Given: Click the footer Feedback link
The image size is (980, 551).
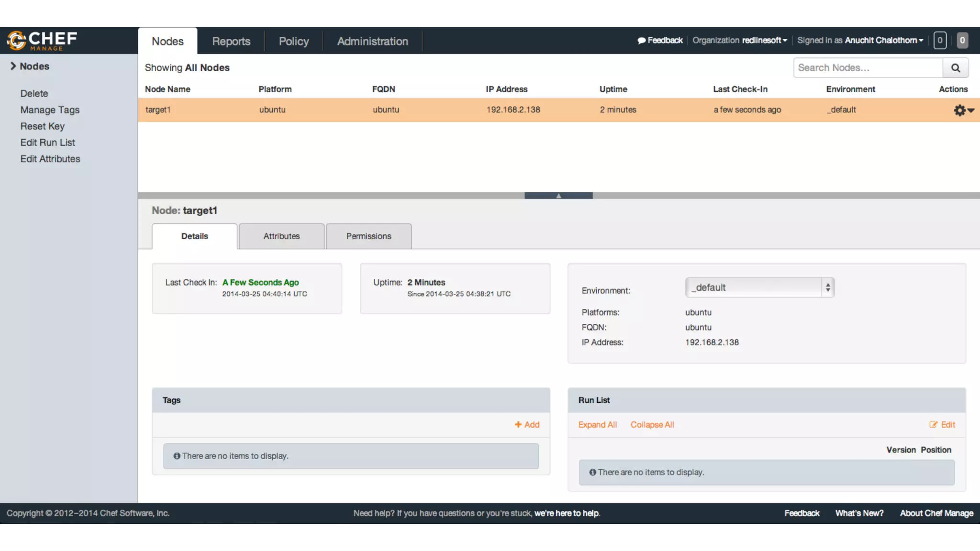Looking at the screenshot, I should (802, 513).
